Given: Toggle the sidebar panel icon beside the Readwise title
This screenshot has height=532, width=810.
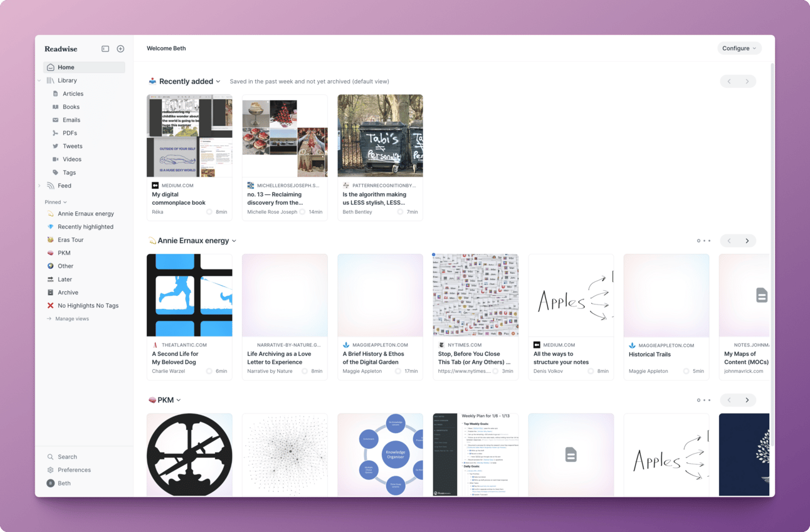Looking at the screenshot, I should click(x=105, y=49).
